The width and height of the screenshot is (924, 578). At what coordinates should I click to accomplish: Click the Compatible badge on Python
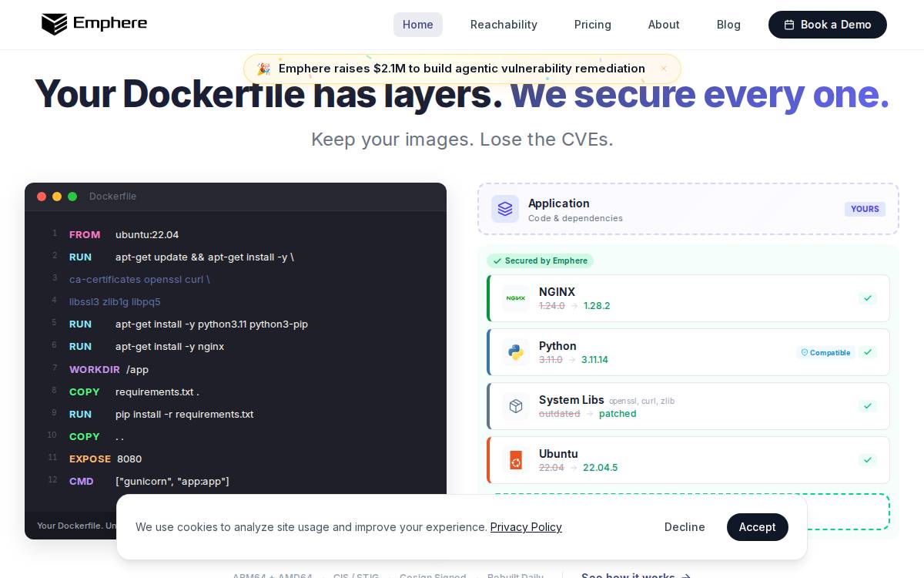click(825, 352)
